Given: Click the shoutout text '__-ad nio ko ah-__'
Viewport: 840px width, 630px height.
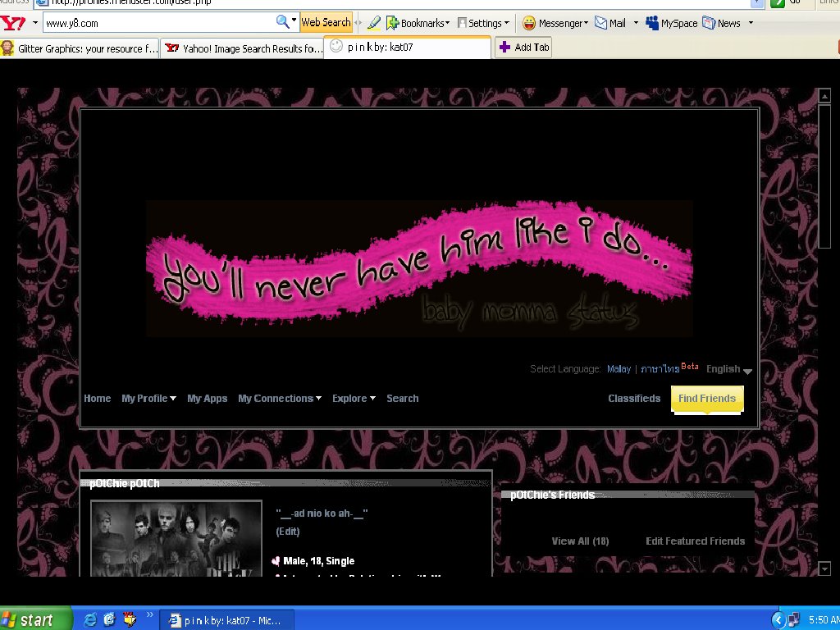Looking at the screenshot, I should [x=322, y=514].
